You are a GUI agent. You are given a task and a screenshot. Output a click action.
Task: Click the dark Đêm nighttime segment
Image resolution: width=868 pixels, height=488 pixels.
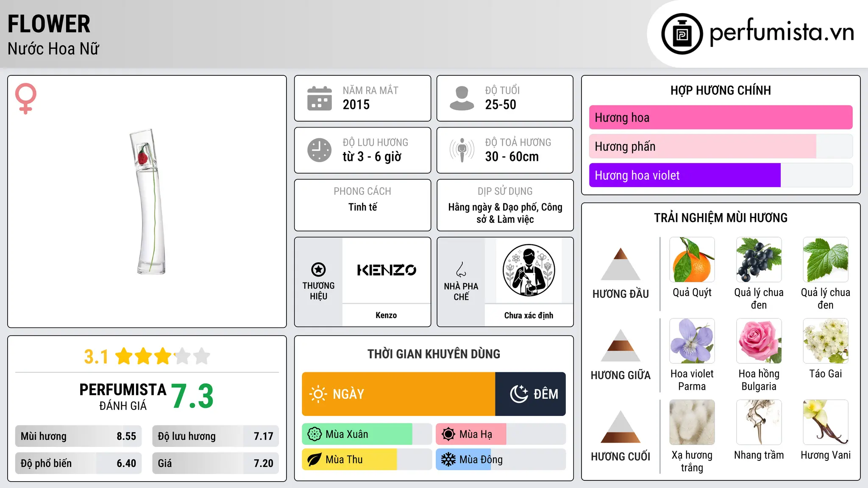point(531,394)
